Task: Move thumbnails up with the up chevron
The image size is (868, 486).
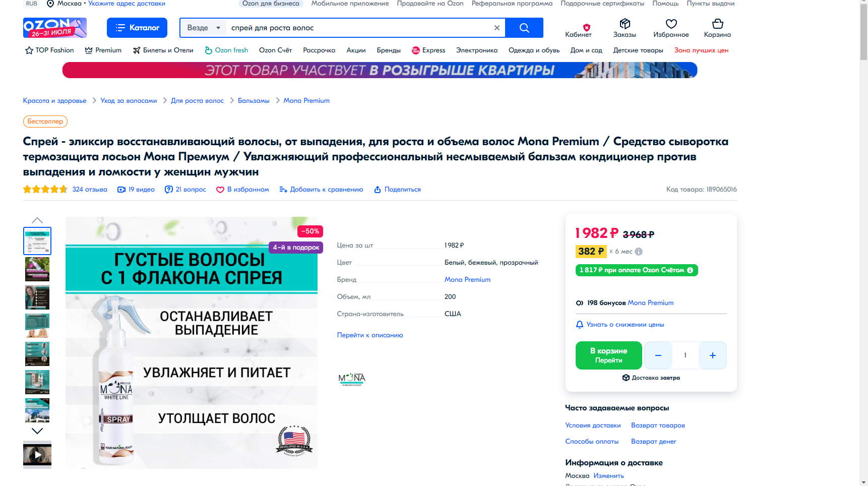Action: tap(37, 220)
